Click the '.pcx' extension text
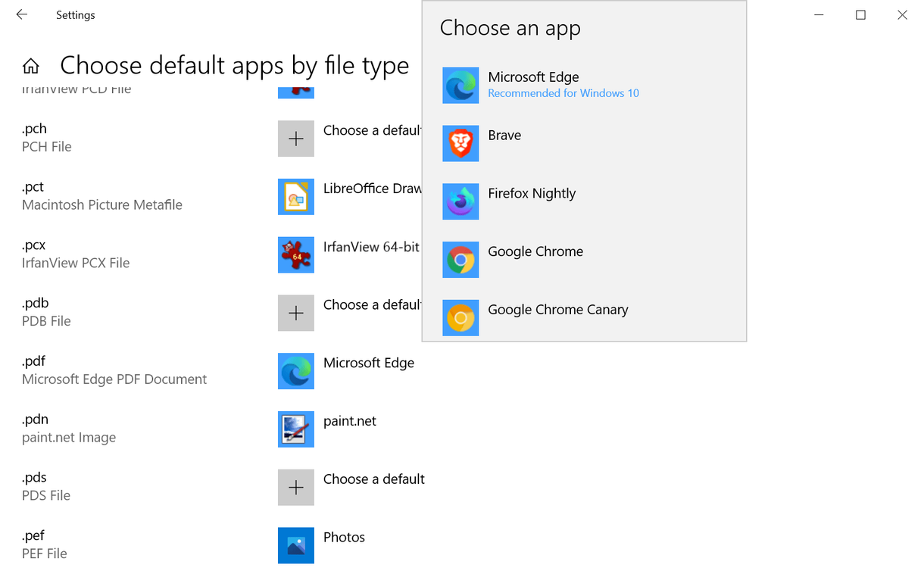Screen dimensions: 924x574 34,245
